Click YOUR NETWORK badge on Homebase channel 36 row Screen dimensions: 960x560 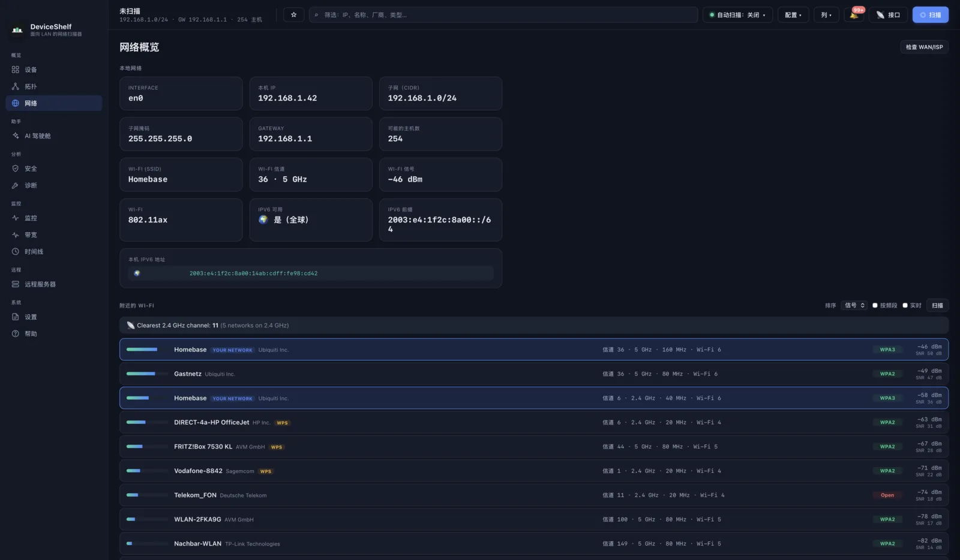pos(232,350)
